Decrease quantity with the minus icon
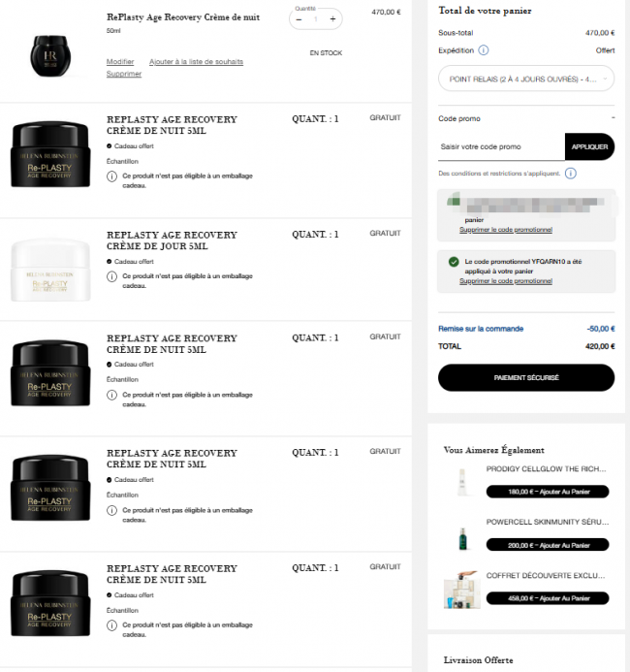 point(299,19)
